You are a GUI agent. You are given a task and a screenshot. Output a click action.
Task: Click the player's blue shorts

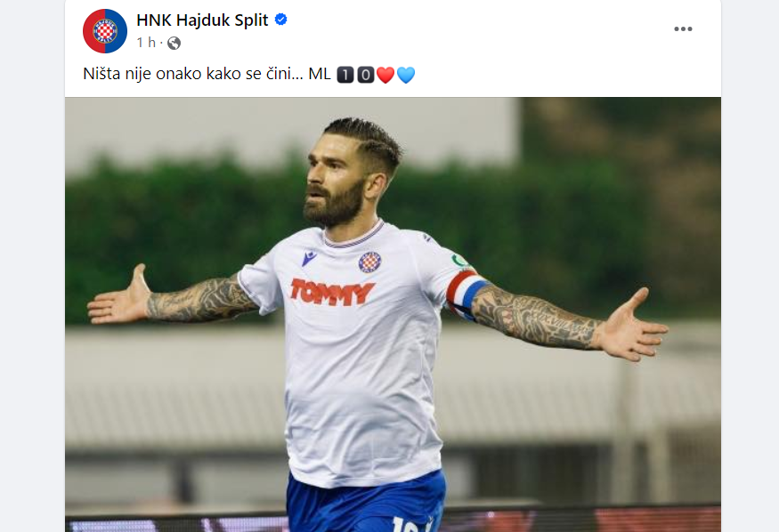[366, 503]
